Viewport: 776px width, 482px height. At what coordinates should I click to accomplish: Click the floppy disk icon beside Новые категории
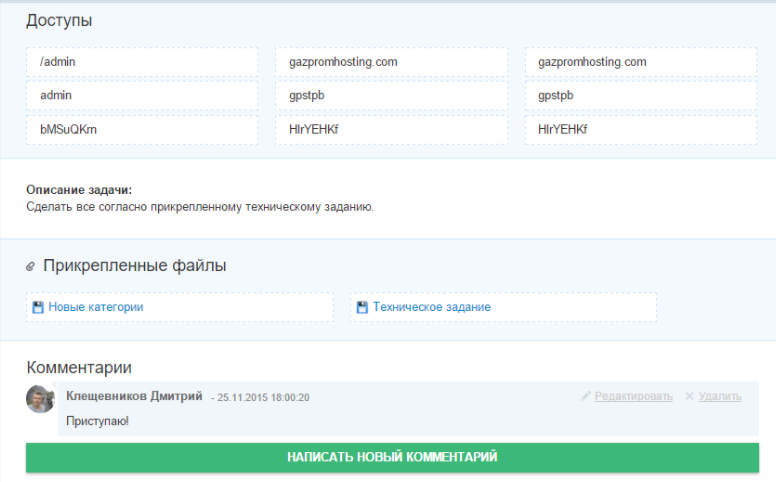(x=38, y=307)
